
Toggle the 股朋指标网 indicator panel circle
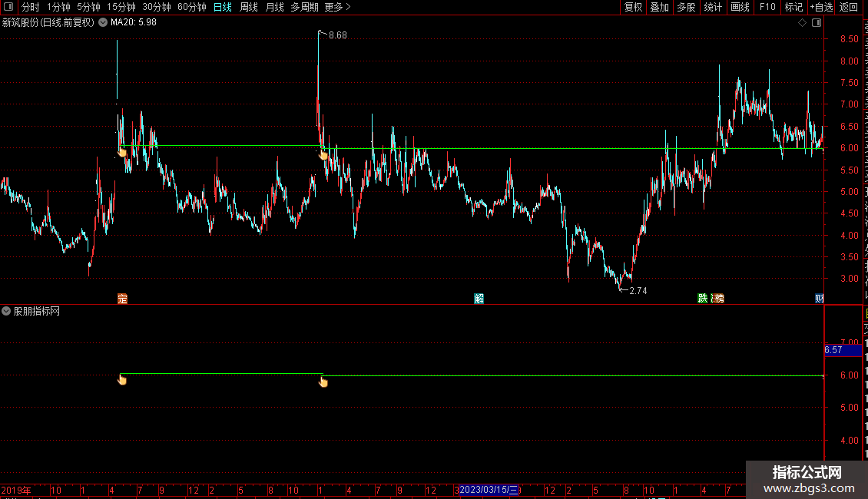[6, 312]
